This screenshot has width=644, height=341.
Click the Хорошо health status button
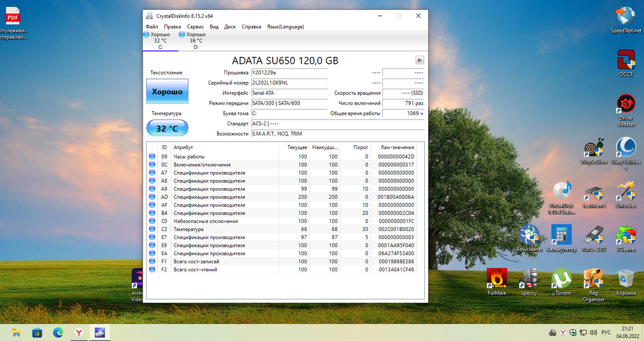pyautogui.click(x=167, y=92)
